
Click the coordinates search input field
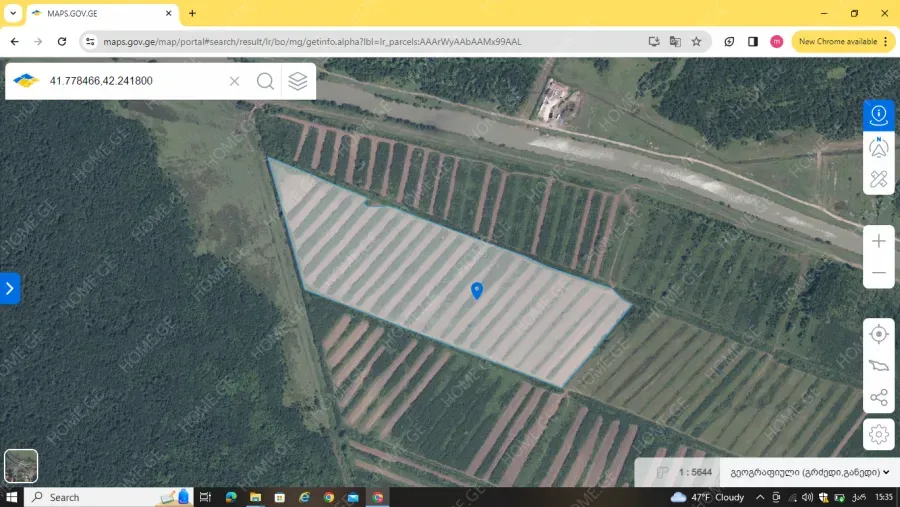click(x=135, y=81)
